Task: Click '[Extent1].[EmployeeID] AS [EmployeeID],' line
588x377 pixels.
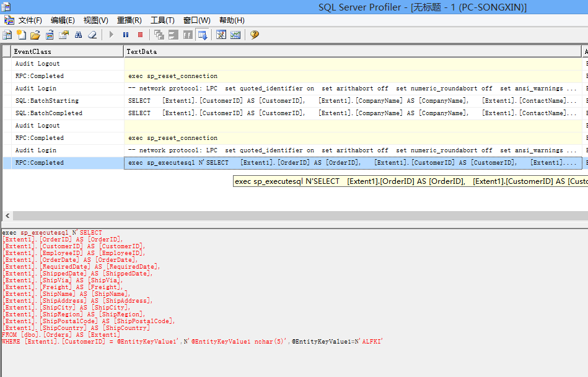Action: [x=74, y=253]
